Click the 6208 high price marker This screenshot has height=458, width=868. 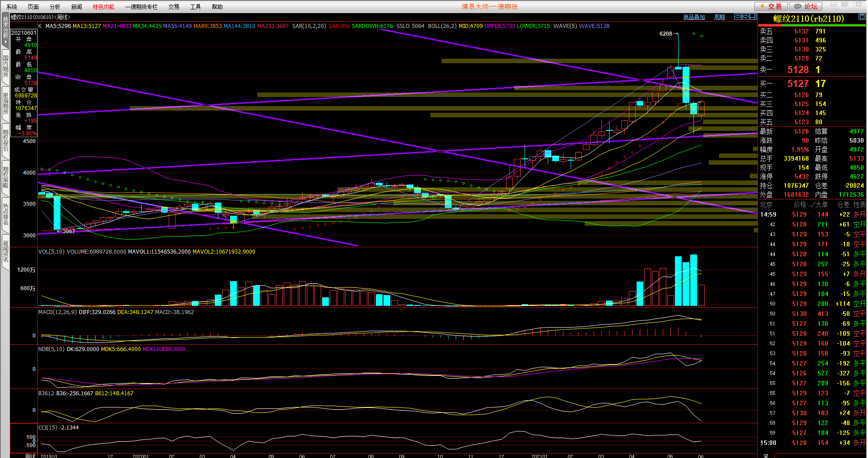[665, 34]
